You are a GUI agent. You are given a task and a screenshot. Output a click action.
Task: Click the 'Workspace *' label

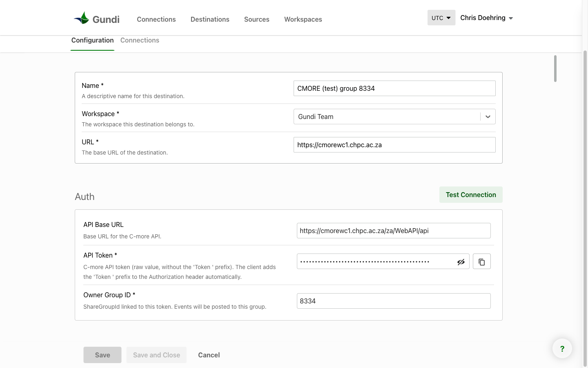[x=100, y=114]
